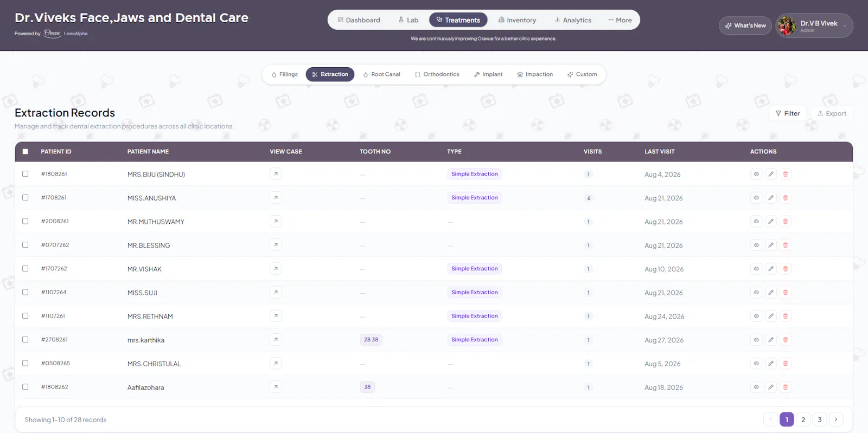Go to page 3 of records
The height and width of the screenshot is (433, 868).
pyautogui.click(x=820, y=419)
